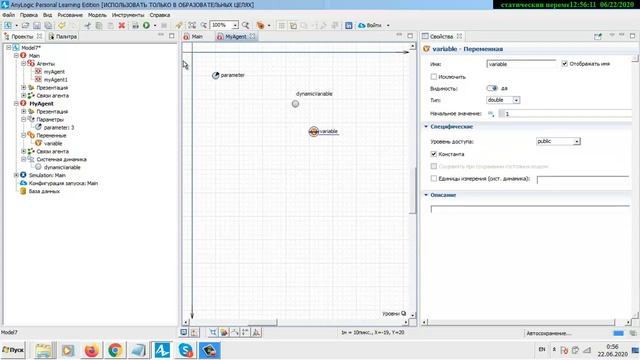This screenshot has width=640, height=360.
Task: Collapse the Специфические section
Action: point(426,127)
